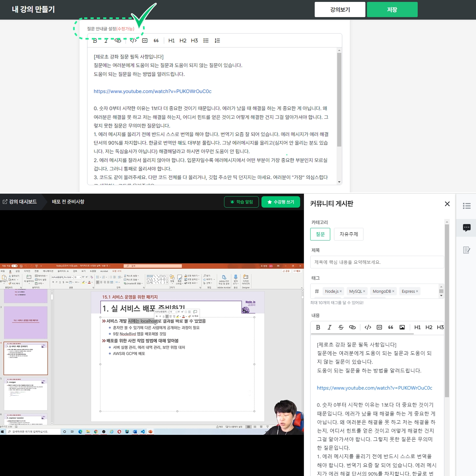Click the 제목 title input field
Viewport: 476px width, 476px height.
pyautogui.click(x=377, y=262)
